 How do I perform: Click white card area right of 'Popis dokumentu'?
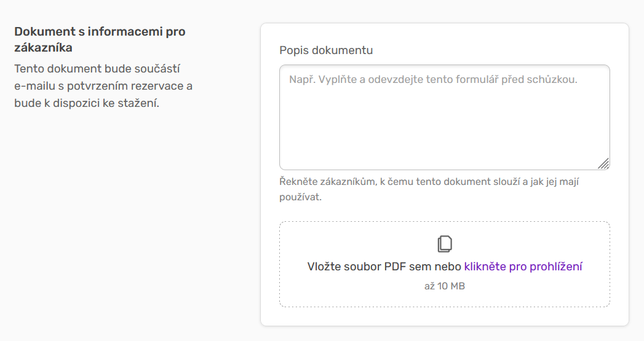493,49
